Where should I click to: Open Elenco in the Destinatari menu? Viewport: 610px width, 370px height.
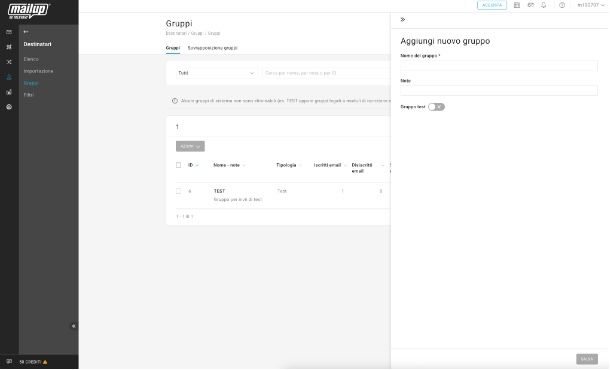[31, 59]
